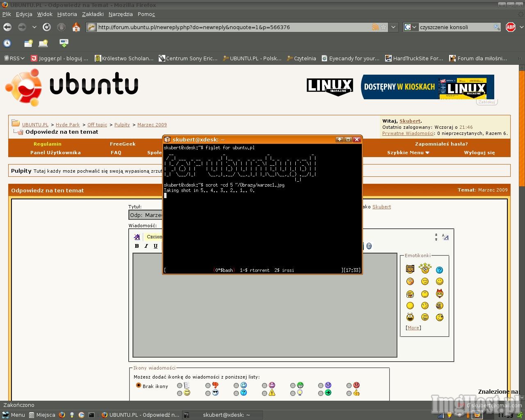The image size is (525, 420).
Task: Open the Menu button on bottom panel
Action: coord(14,415)
